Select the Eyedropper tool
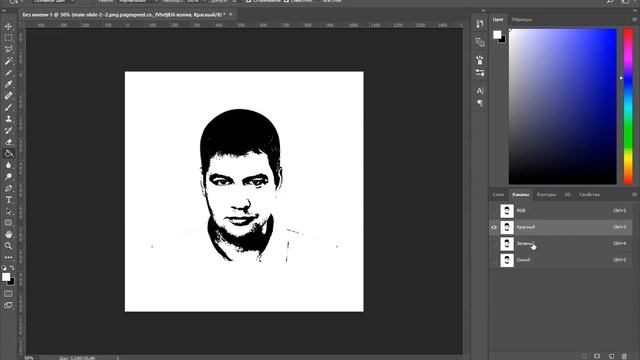 click(x=8, y=84)
